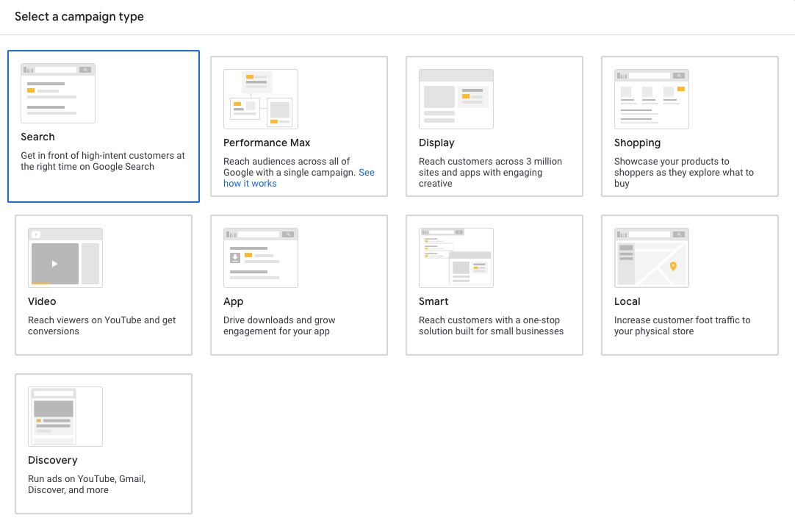This screenshot has height=532, width=795.
Task: Open the See how it works link
Action: 250,183
